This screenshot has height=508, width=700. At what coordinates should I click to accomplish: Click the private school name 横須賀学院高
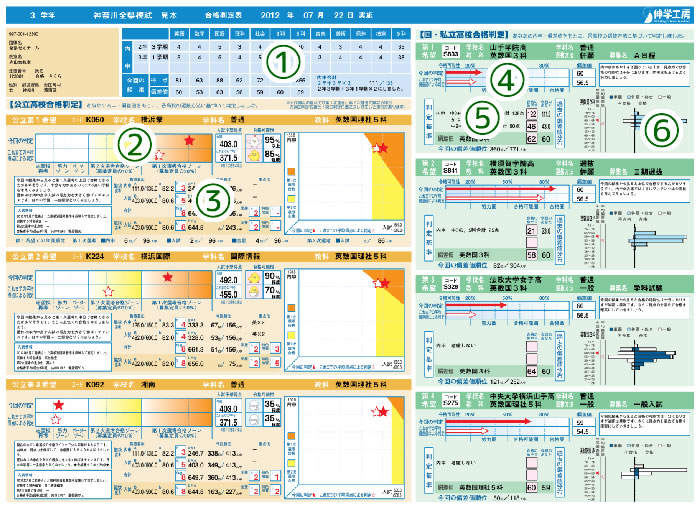point(512,164)
